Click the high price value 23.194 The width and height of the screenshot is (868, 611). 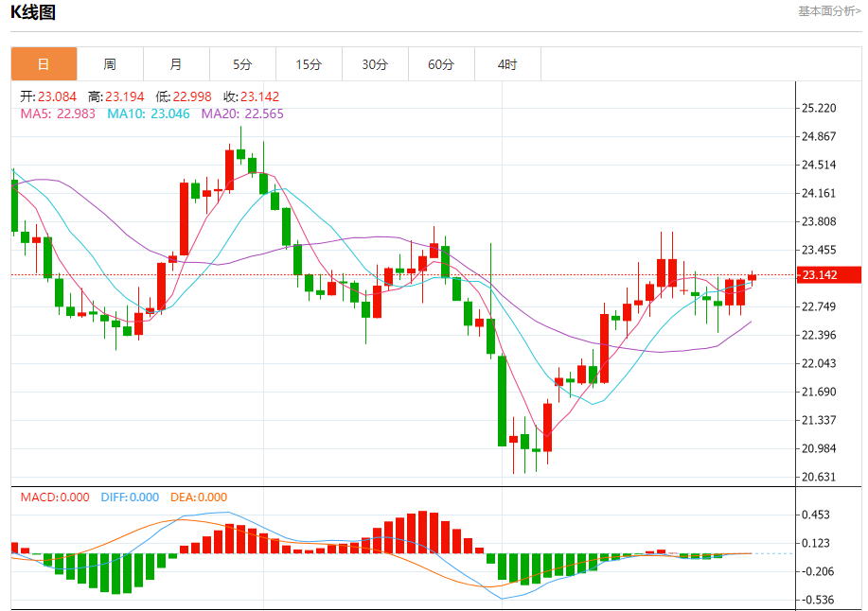tap(125, 96)
